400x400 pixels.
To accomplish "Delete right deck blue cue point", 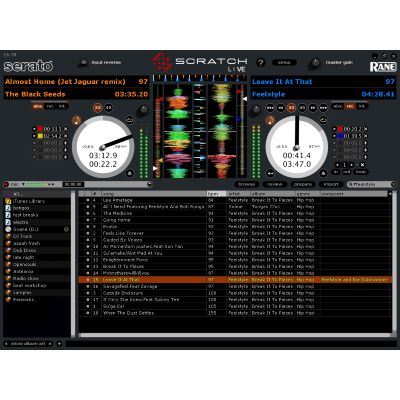I will pyautogui.click(x=365, y=136).
